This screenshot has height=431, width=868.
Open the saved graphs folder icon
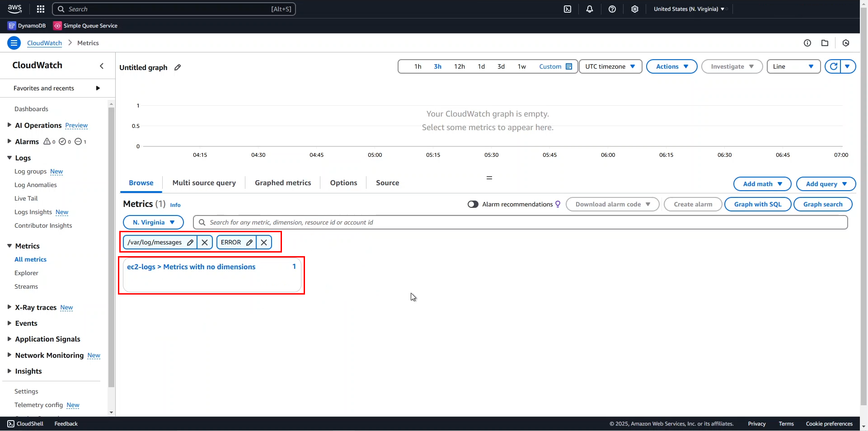825,43
